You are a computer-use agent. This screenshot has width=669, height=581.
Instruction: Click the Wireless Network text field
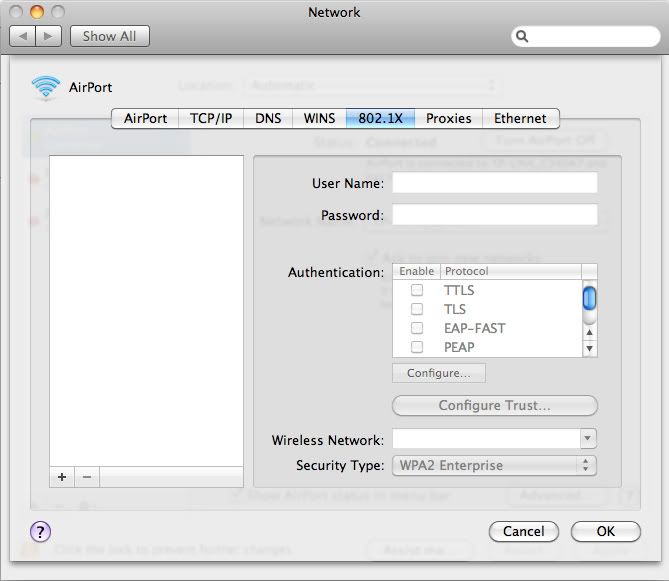click(486, 439)
